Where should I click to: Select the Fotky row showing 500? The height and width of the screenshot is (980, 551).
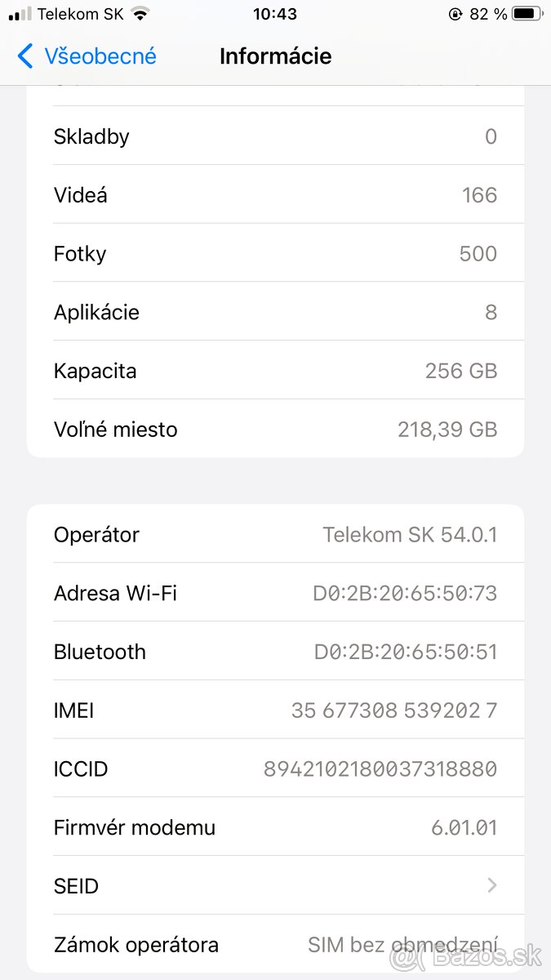pyautogui.click(x=275, y=253)
